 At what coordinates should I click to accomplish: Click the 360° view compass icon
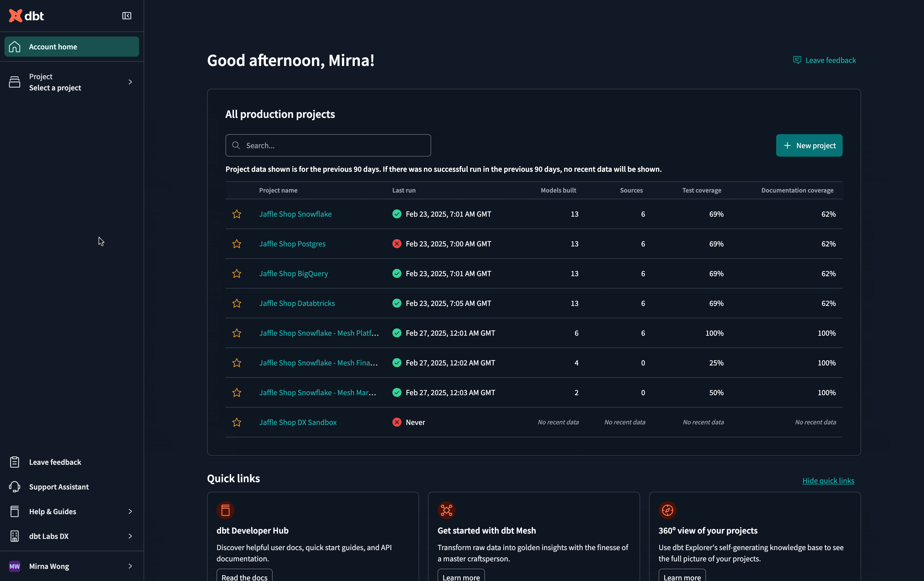coord(667,510)
